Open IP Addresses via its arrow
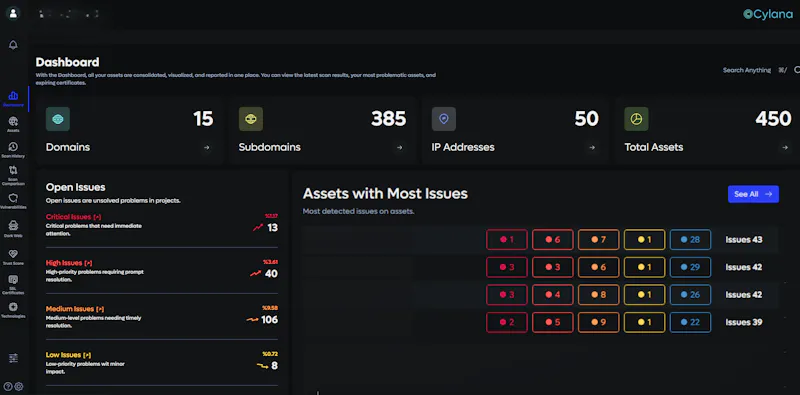Screen dimensions: 800x395 click(x=592, y=147)
